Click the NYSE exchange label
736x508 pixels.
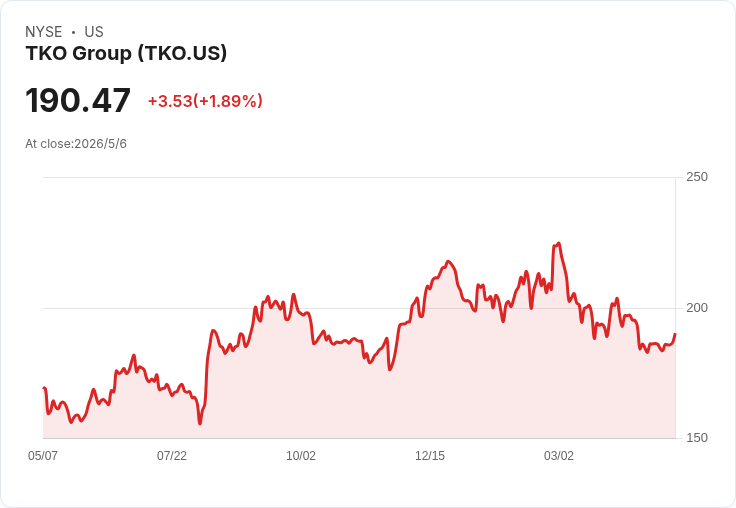(44, 32)
